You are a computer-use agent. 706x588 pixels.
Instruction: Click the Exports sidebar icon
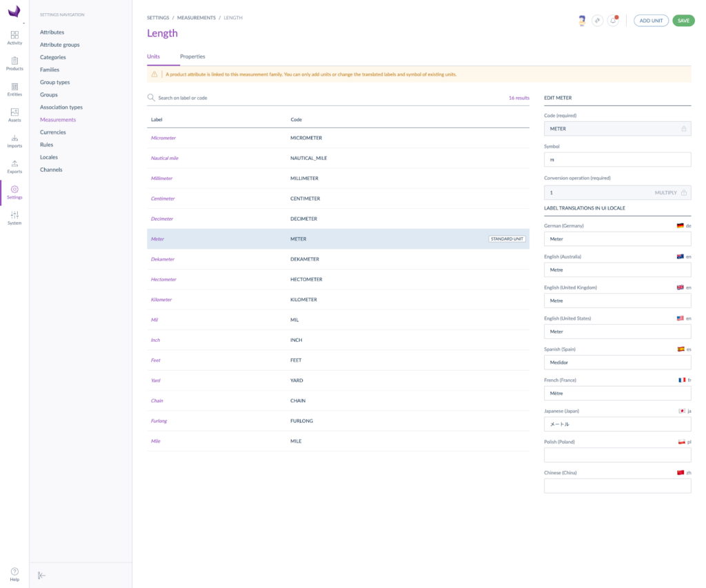pos(14,166)
